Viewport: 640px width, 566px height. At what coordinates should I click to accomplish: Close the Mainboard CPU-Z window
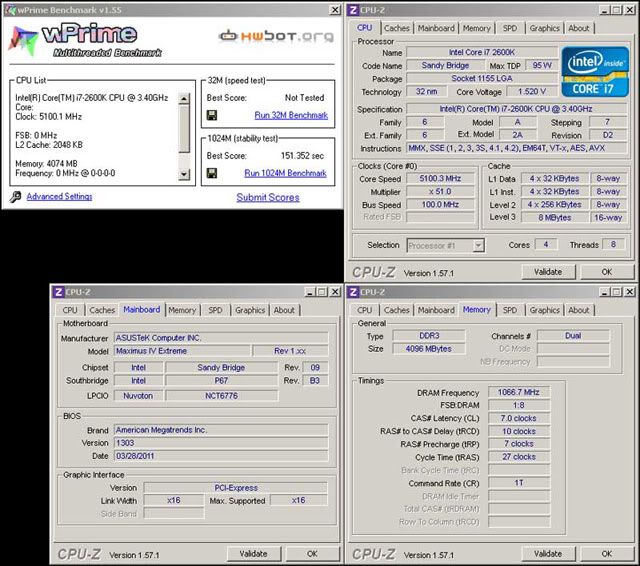pyautogui.click(x=335, y=292)
